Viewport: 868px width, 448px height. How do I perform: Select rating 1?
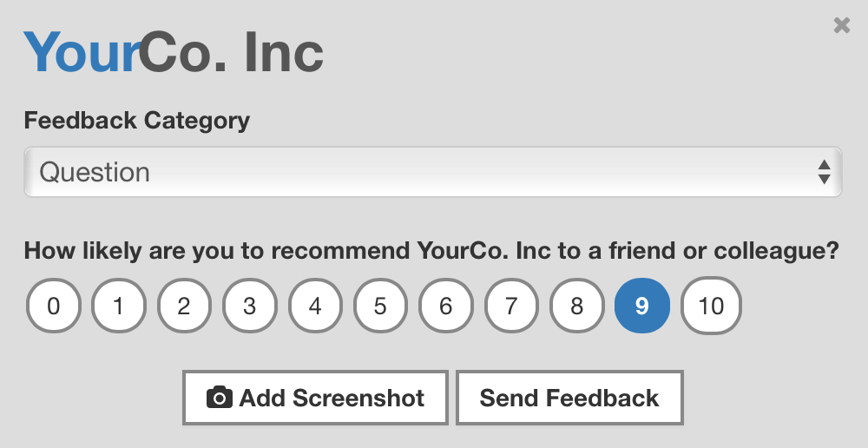point(119,306)
